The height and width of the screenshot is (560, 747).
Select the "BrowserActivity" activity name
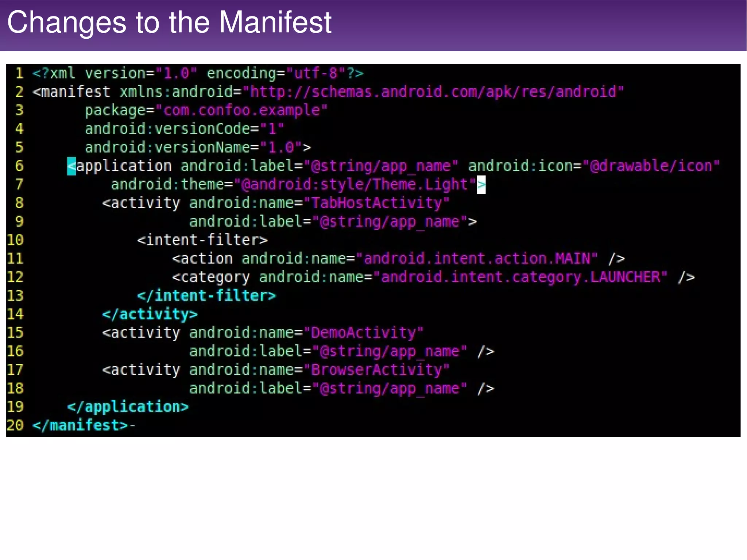[x=376, y=370]
